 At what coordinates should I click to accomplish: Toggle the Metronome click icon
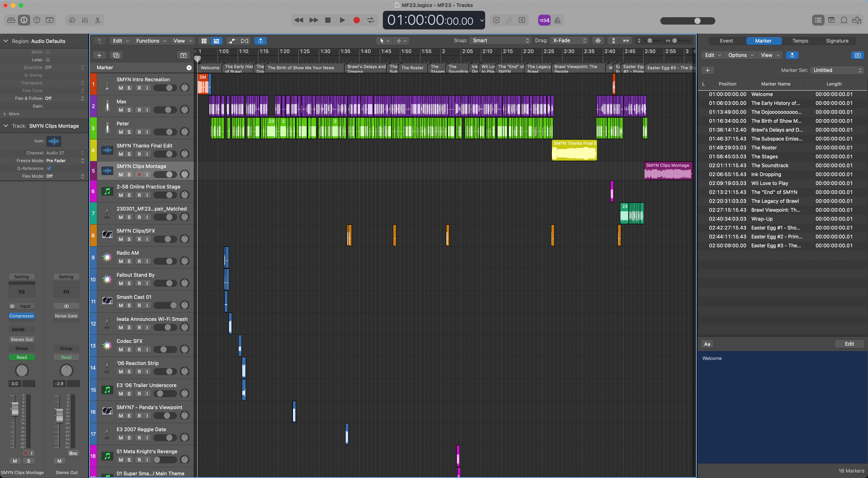pos(557,20)
